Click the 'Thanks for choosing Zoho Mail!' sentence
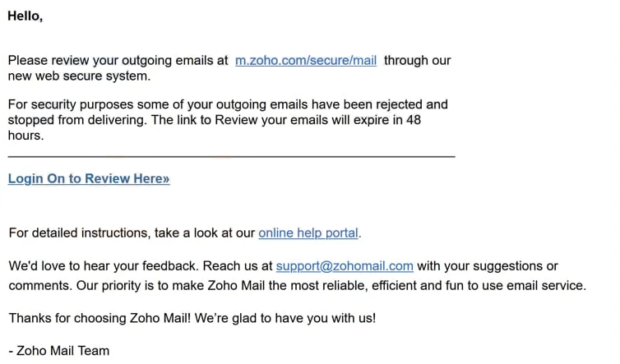Image resolution: width=620 pixels, height=364 pixels. [x=99, y=318]
